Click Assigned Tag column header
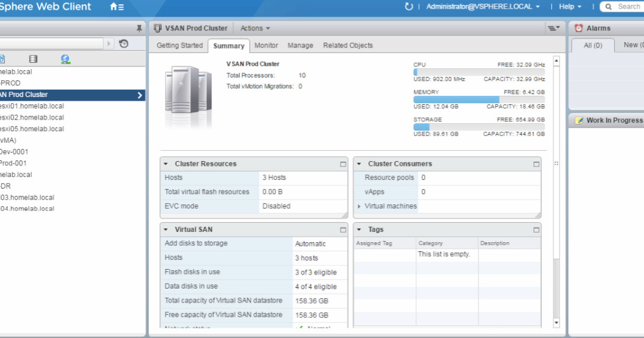Image resolution: width=644 pixels, height=338 pixels. 385,243
